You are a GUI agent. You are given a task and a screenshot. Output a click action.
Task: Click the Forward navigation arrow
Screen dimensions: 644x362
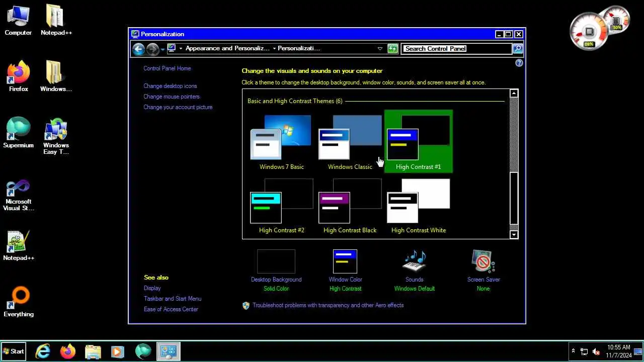point(152,49)
